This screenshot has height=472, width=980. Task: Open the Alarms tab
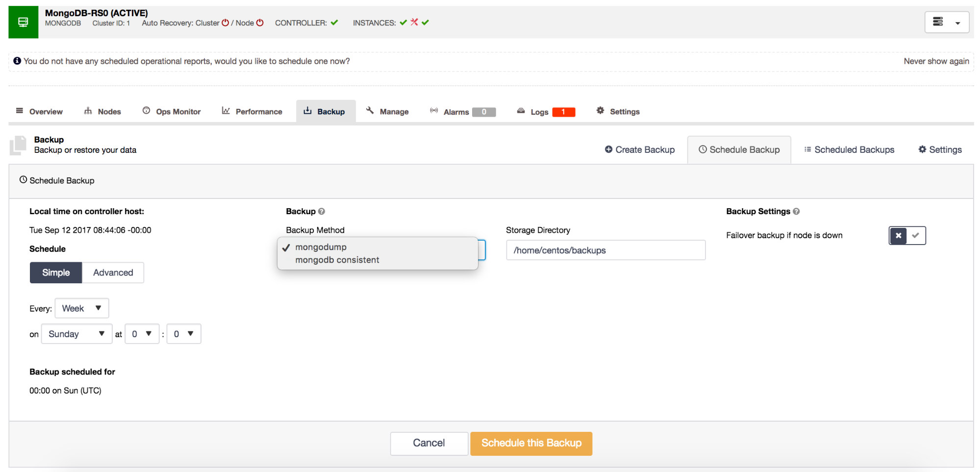463,111
